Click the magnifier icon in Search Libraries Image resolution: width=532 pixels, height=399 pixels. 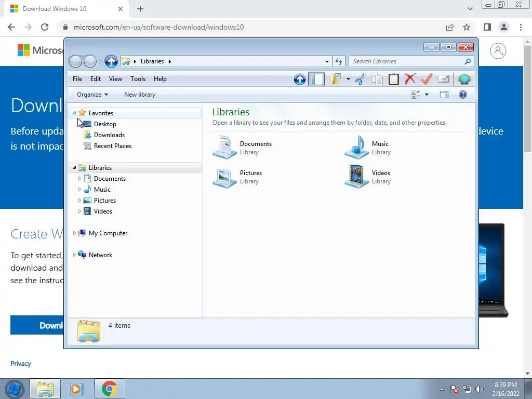coord(468,61)
